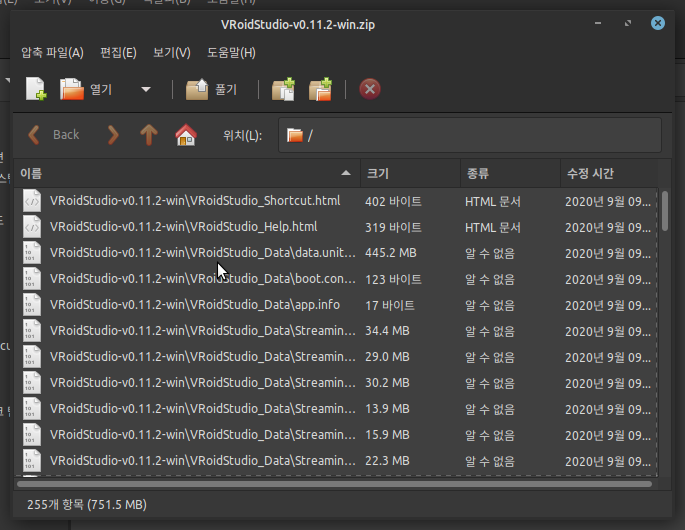The image size is (685, 530).
Task: Click the 445.2 MB size cell
Action: (391, 253)
